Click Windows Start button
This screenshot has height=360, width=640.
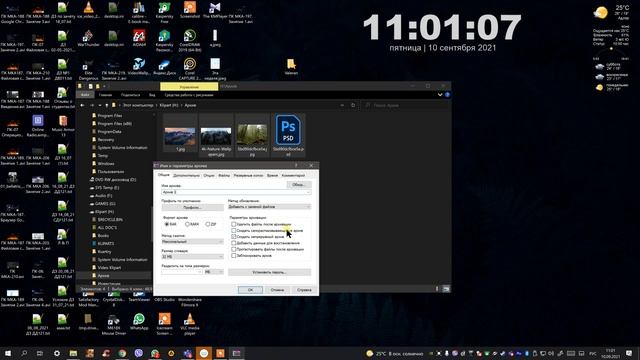[x=8, y=353]
